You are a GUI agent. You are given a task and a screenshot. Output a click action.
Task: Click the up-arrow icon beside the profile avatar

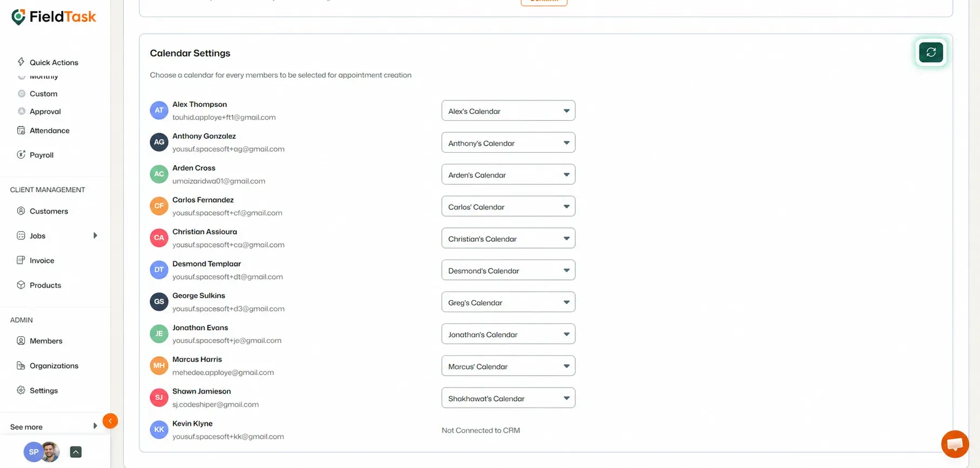coord(76,452)
